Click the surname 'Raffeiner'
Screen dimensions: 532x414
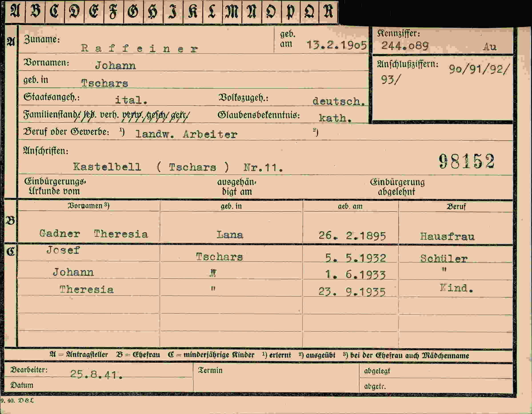coord(140,48)
